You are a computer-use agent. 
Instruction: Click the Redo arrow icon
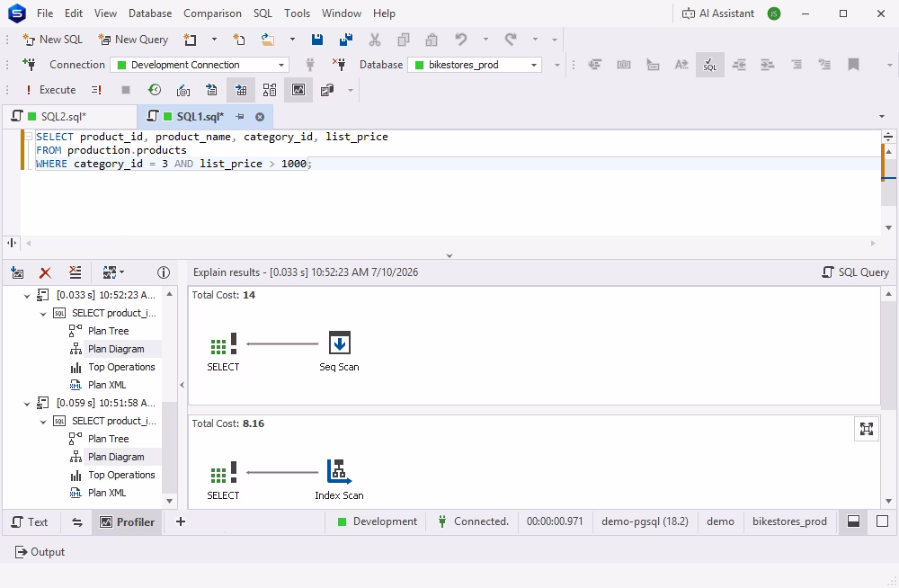511,40
